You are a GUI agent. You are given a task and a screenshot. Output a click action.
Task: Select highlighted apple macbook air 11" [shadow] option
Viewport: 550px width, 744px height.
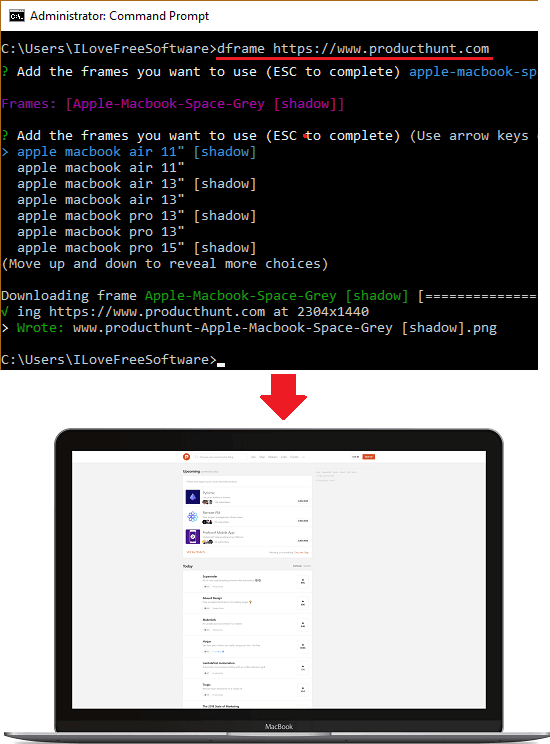click(x=137, y=152)
